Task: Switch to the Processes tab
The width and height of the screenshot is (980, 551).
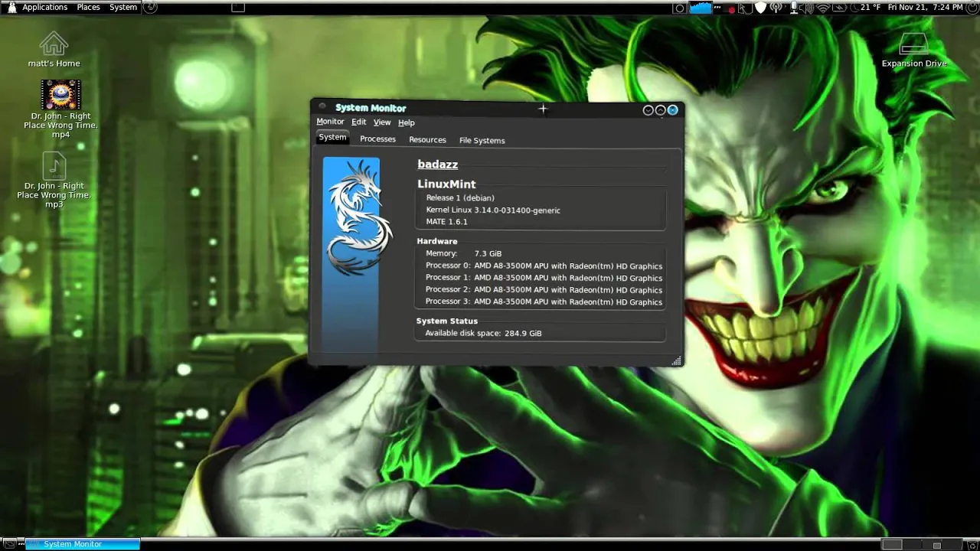Action: [377, 139]
